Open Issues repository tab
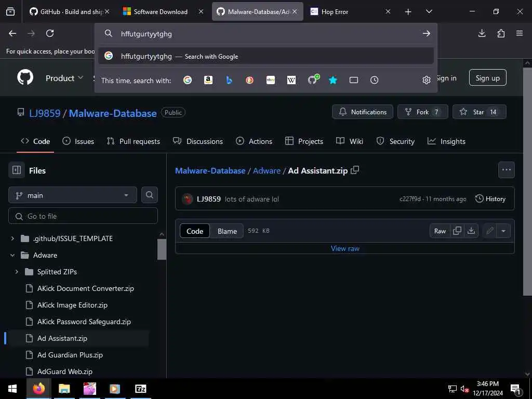532x399 pixels. [78, 141]
